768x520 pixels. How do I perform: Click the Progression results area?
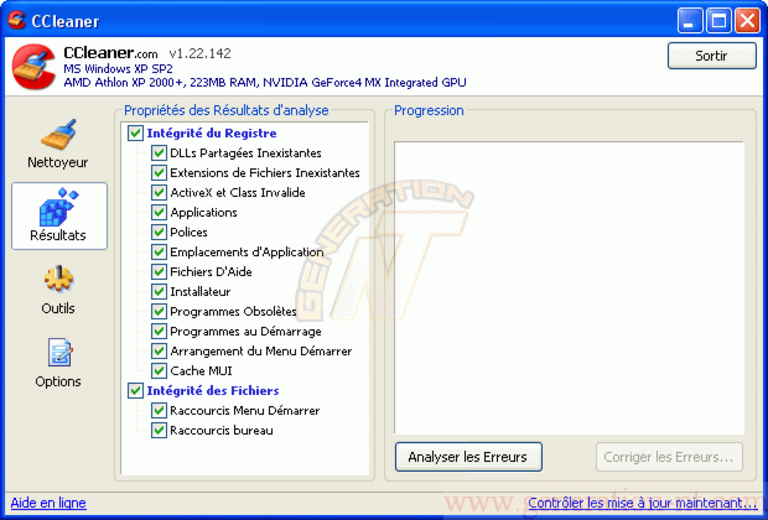pos(569,288)
